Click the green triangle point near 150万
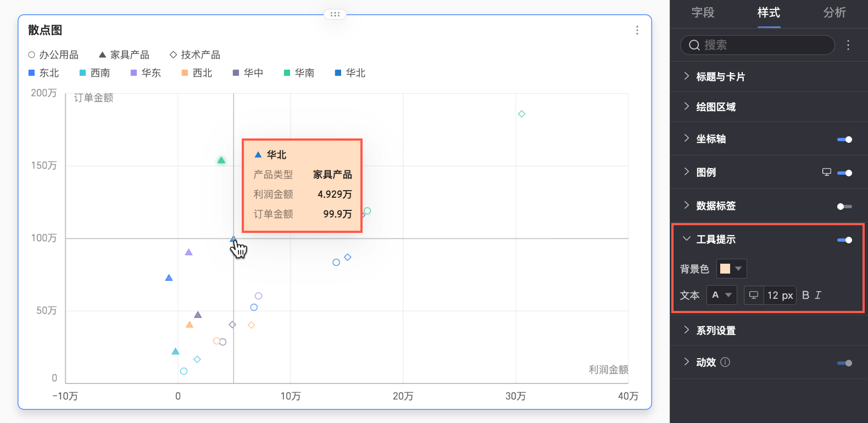 click(221, 160)
